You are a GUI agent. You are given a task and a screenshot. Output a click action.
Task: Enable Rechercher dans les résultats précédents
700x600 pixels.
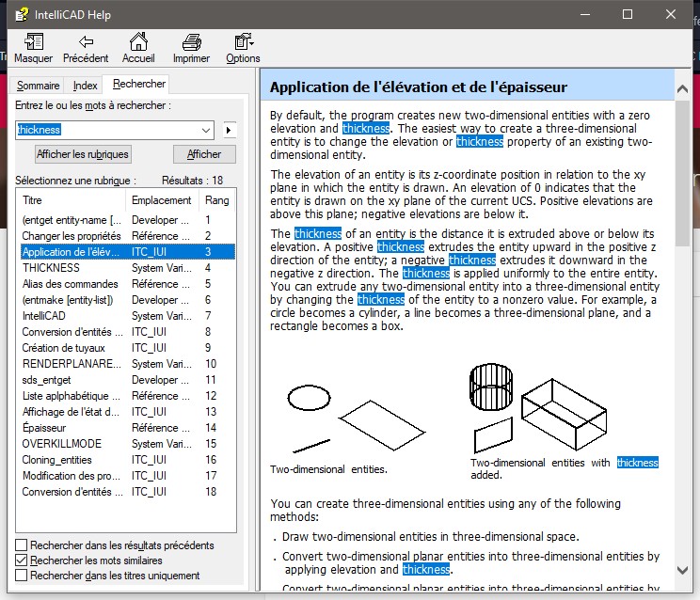pyautogui.click(x=21, y=545)
